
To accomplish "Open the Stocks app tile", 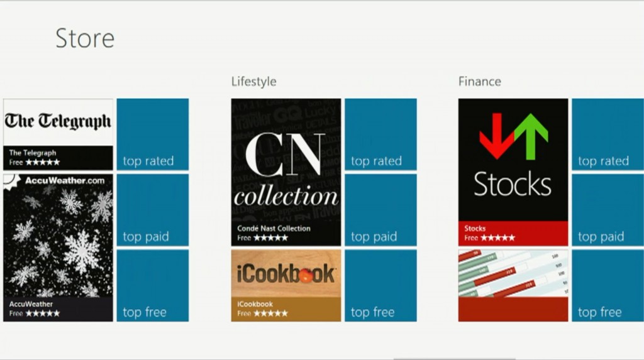I will (513, 172).
